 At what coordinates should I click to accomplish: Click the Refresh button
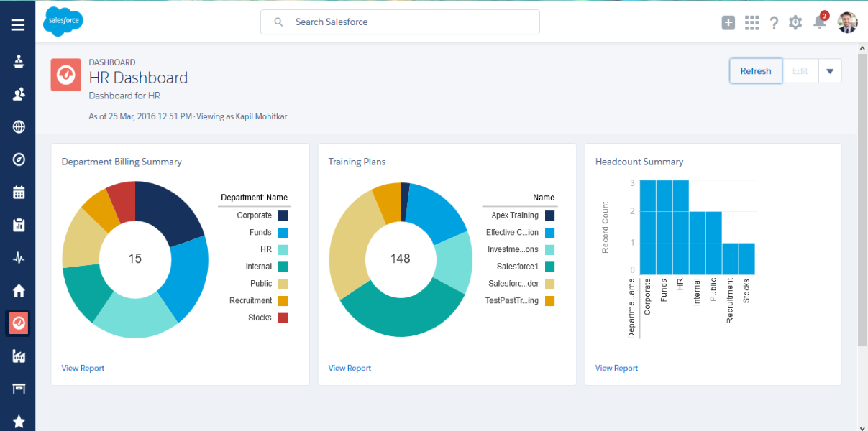(756, 71)
